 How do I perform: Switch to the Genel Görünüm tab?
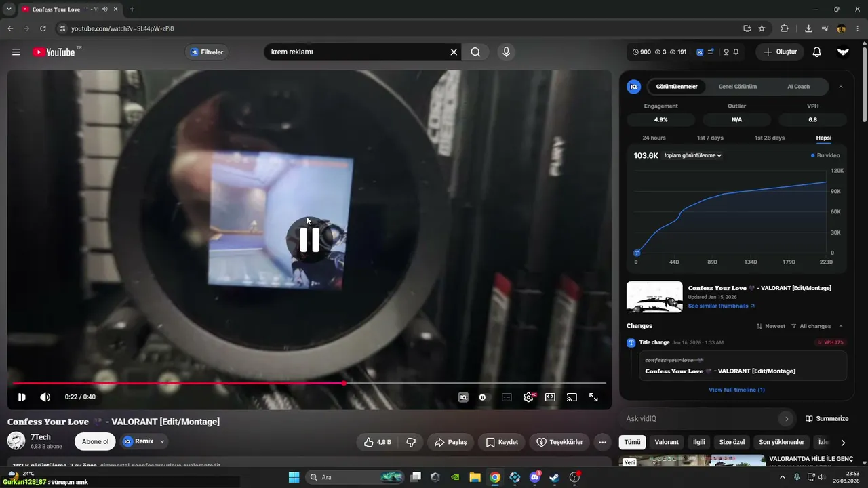pos(738,87)
